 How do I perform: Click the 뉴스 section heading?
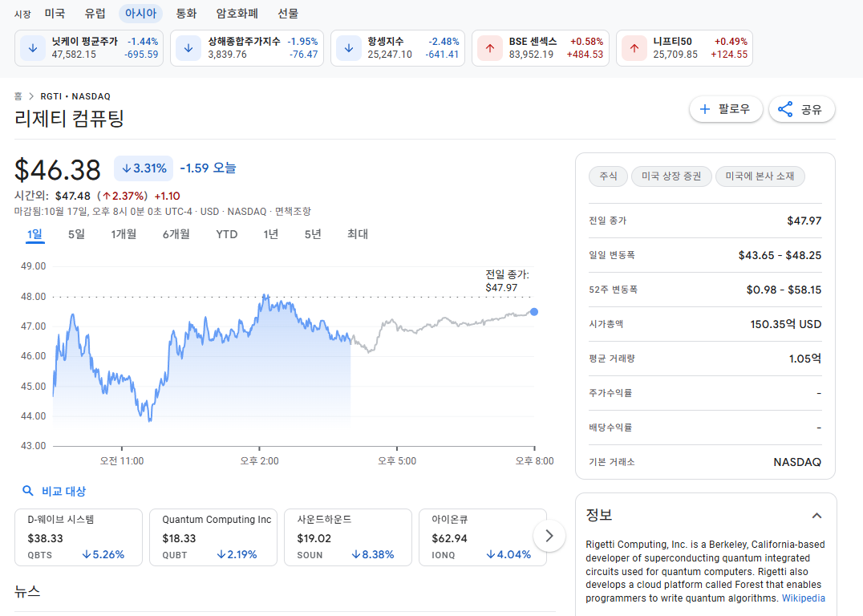click(x=27, y=592)
